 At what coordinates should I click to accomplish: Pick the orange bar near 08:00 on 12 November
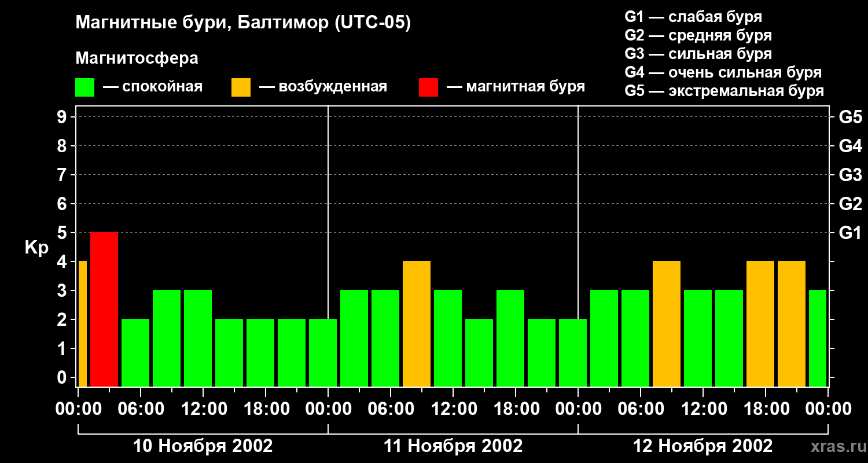667,324
